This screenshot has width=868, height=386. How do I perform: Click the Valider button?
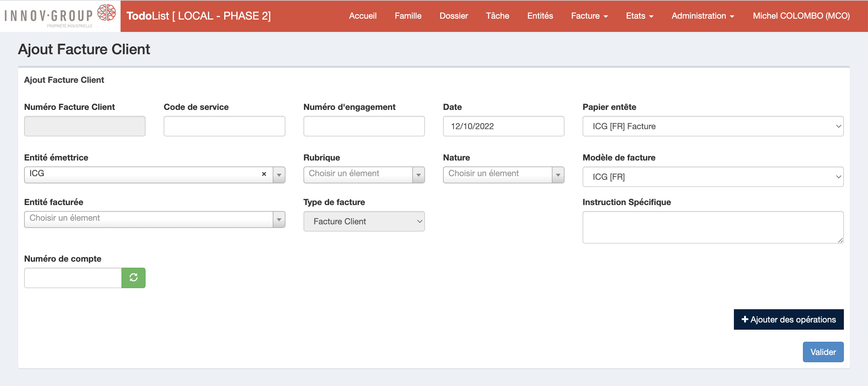[x=823, y=352]
